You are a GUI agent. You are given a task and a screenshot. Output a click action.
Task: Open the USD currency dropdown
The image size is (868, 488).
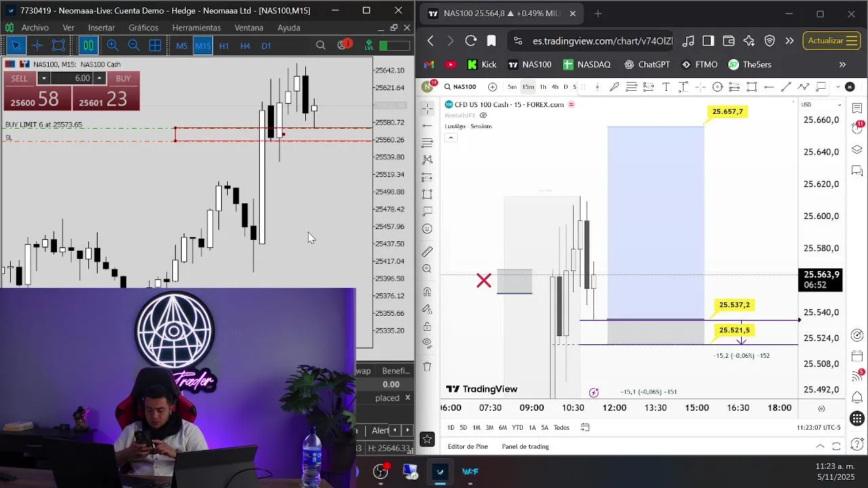pyautogui.click(x=822, y=104)
